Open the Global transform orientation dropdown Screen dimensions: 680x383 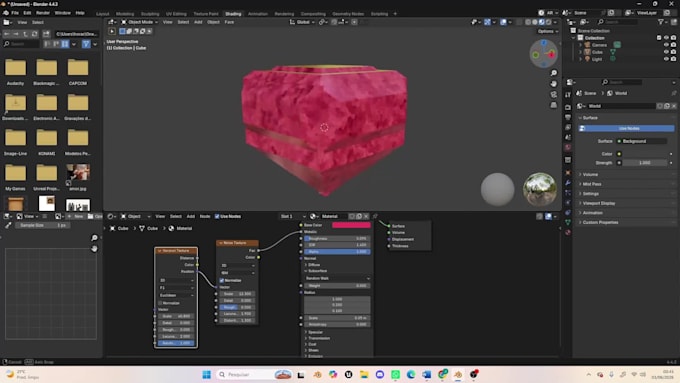pos(302,22)
